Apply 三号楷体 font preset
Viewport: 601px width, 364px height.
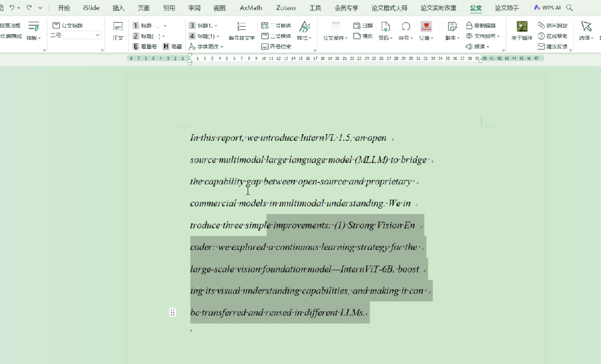point(276,36)
